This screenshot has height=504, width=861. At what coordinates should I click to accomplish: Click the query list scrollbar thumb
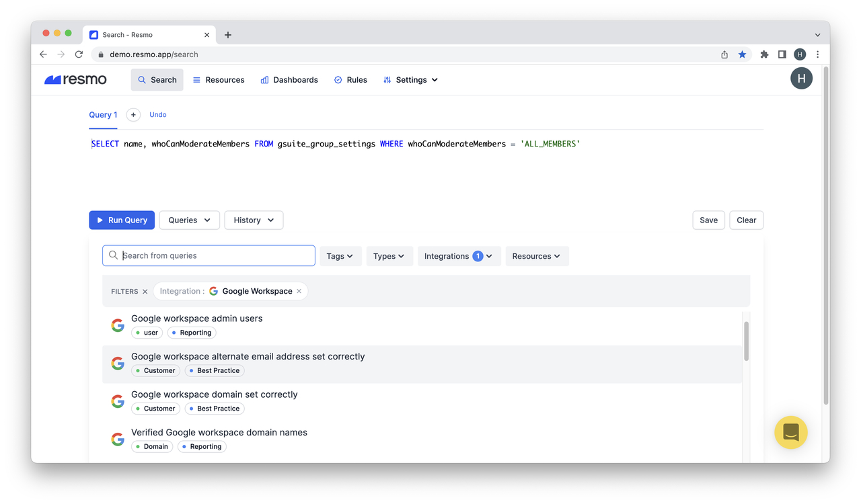(746, 341)
